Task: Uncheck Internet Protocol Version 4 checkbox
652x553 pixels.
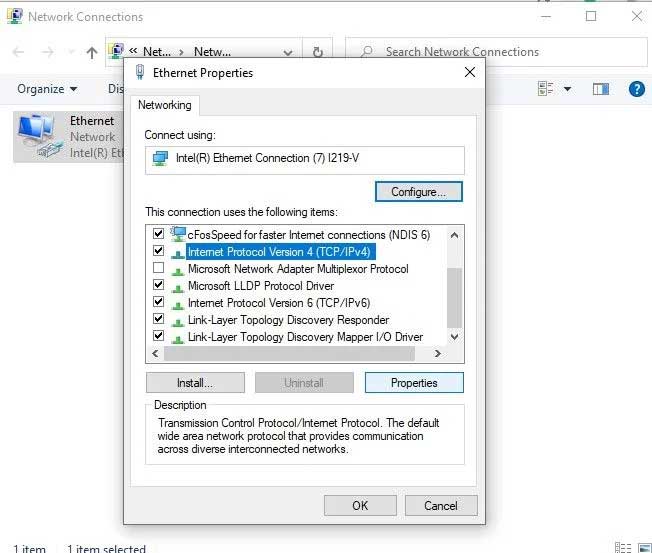Action: (158, 250)
